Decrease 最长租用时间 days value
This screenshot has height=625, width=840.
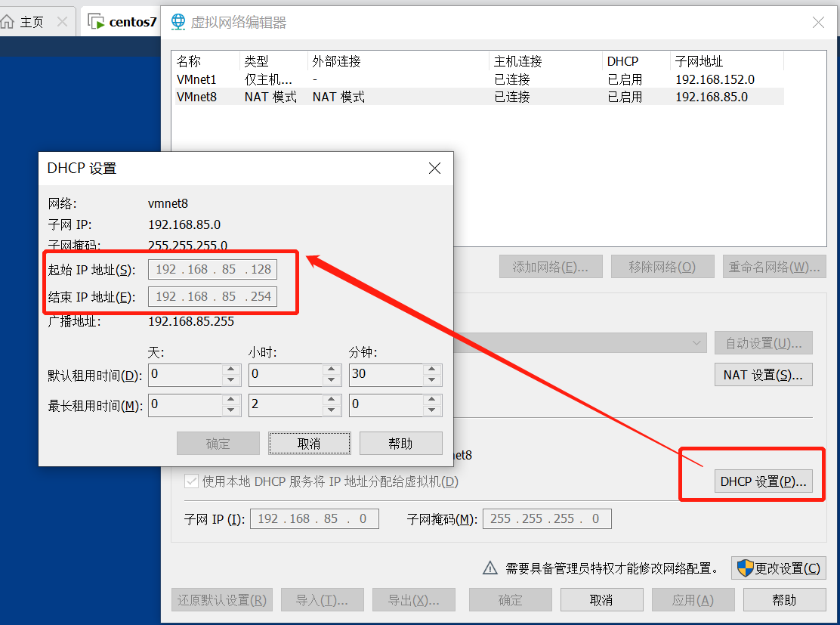[231, 410]
